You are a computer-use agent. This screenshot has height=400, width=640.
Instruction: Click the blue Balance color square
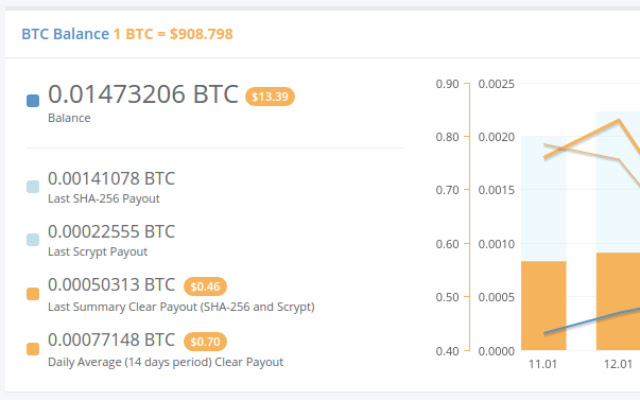(34, 100)
